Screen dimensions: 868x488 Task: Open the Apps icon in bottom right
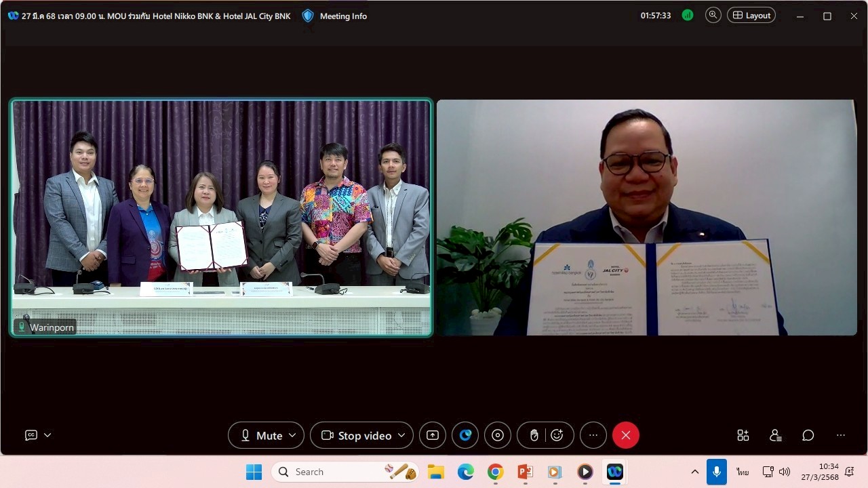[743, 435]
